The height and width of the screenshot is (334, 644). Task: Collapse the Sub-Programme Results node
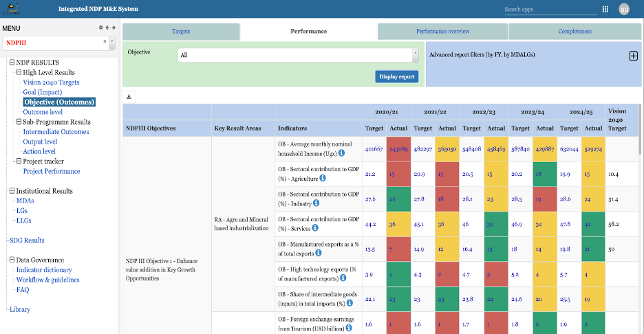pos(19,122)
